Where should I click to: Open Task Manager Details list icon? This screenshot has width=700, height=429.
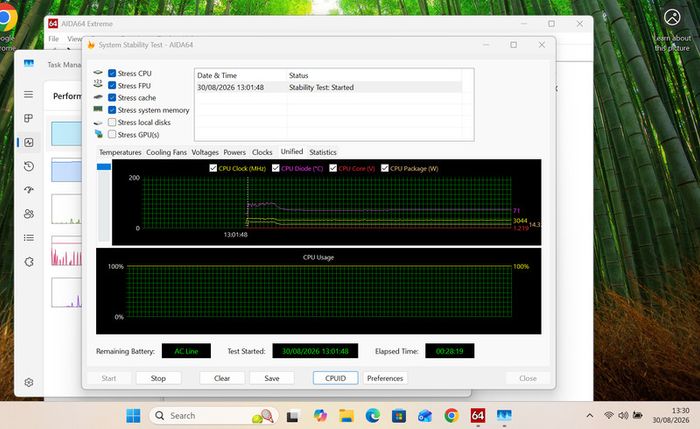tap(29, 237)
